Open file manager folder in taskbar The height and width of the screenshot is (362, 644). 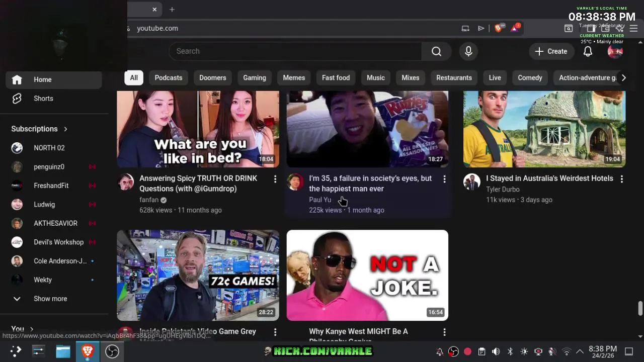click(63, 351)
